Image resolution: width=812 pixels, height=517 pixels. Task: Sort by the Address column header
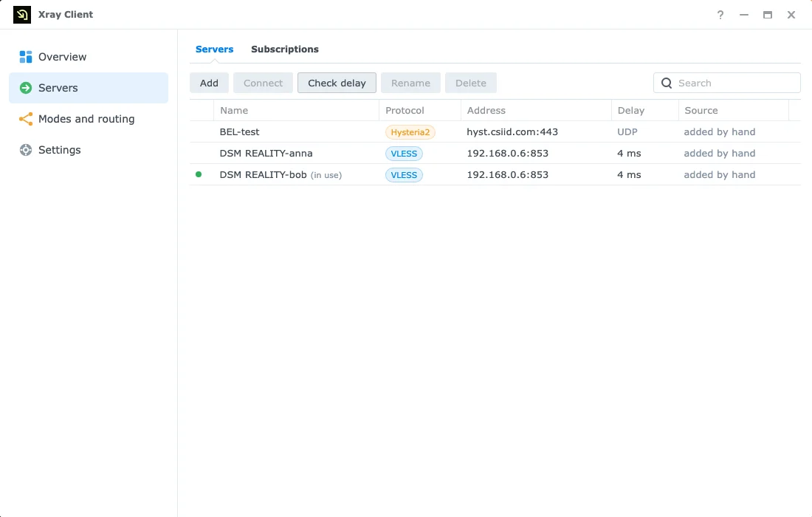pos(536,110)
